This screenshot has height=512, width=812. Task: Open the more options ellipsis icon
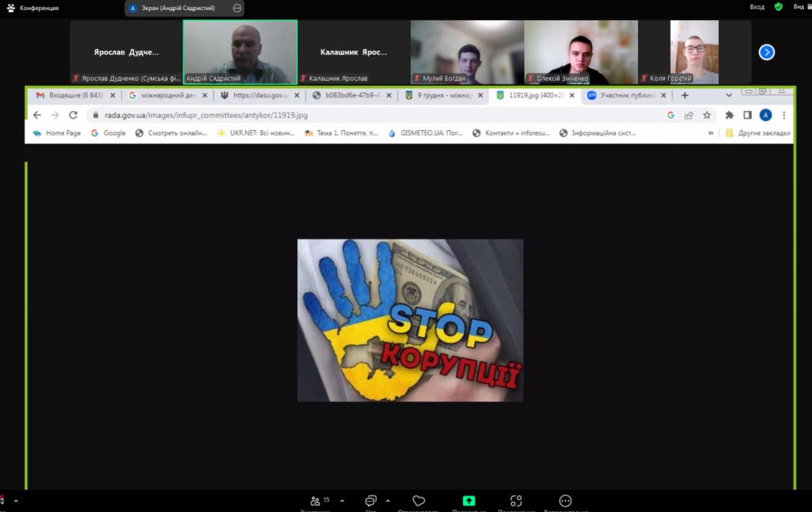tap(566, 501)
